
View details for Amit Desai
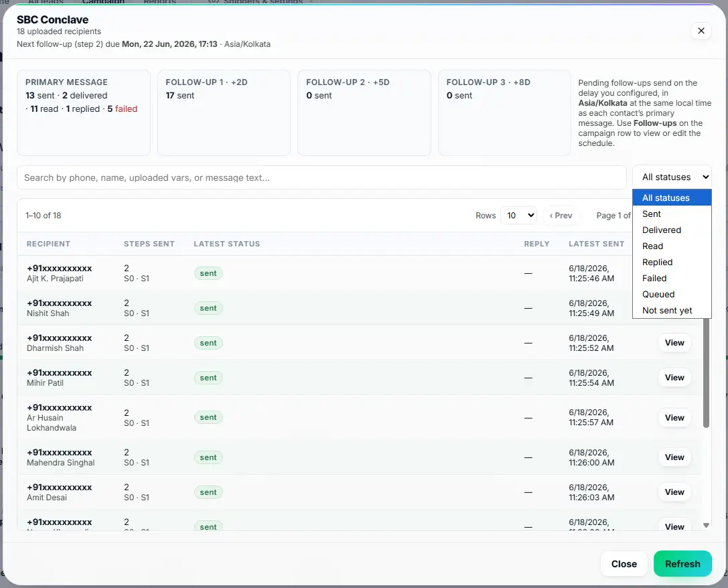(x=674, y=492)
